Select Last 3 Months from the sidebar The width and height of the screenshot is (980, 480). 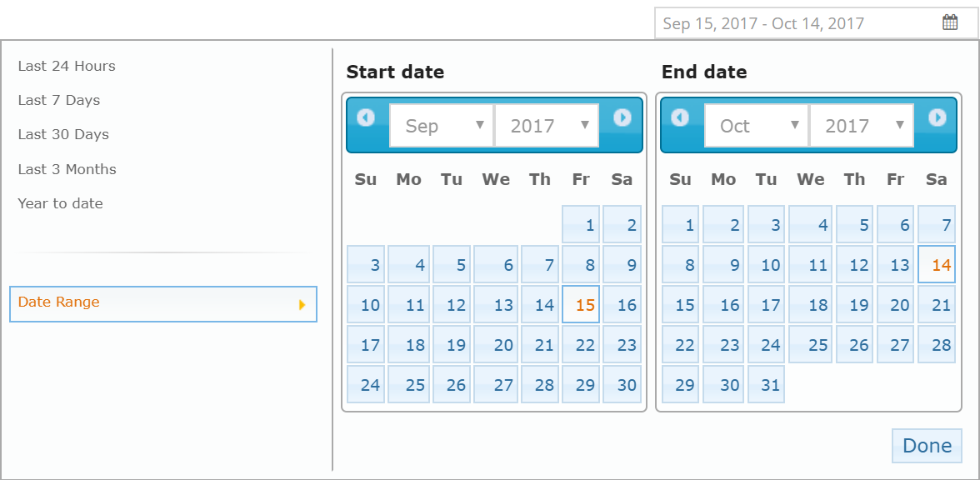coord(67,169)
